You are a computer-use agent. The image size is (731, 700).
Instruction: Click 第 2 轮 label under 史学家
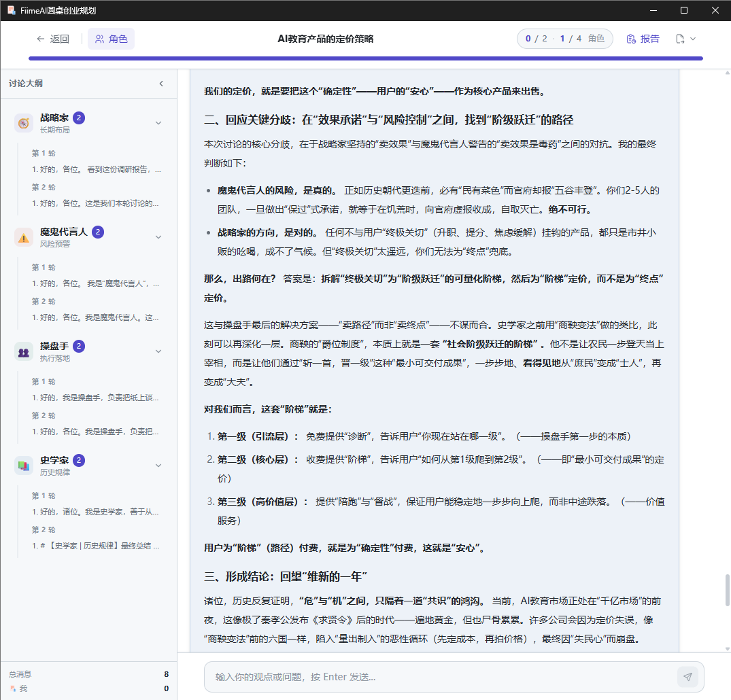pos(44,530)
